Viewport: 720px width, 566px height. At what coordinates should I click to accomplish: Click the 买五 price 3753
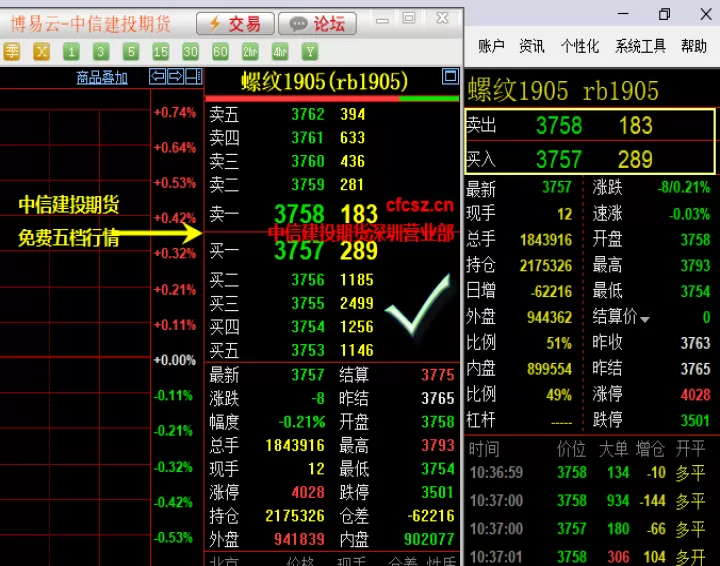click(308, 350)
